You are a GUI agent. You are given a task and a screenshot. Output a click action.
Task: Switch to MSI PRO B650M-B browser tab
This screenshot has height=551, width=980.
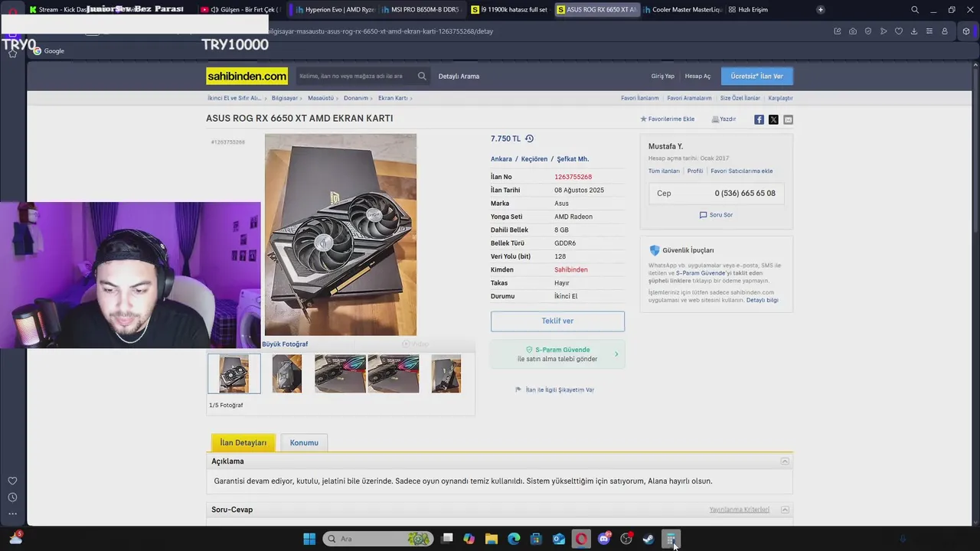tap(420, 10)
